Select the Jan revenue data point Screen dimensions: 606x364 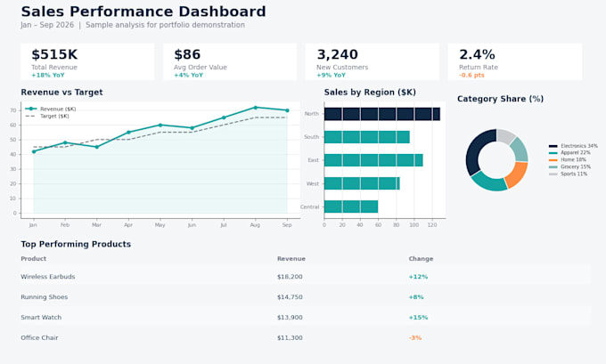coord(34,151)
